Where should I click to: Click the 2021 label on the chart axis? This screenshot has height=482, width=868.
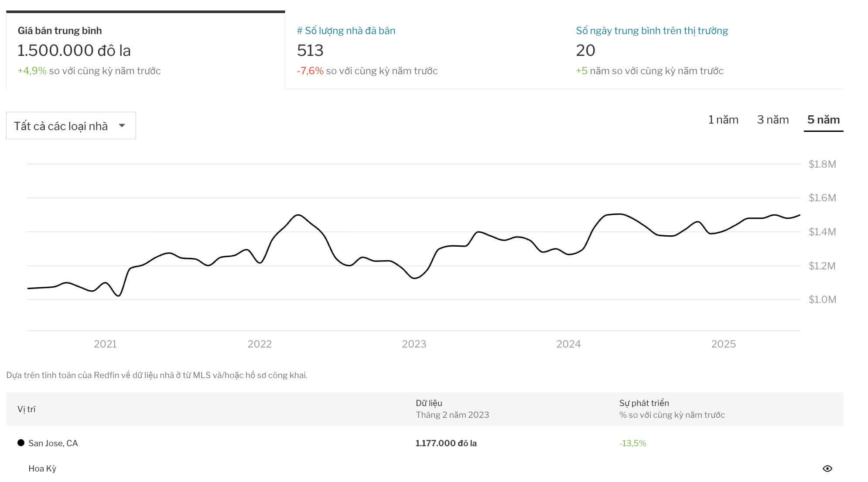105,344
